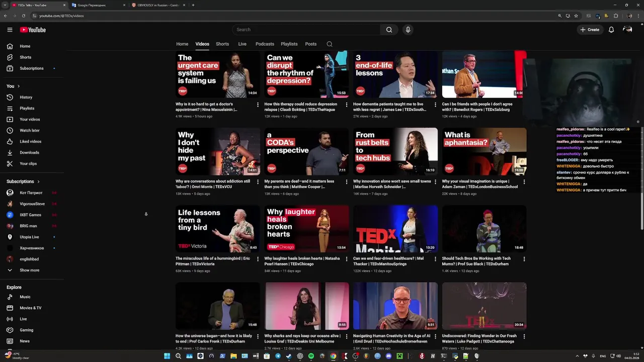
Task: Click the ENG language indicator
Action: tap(603, 356)
